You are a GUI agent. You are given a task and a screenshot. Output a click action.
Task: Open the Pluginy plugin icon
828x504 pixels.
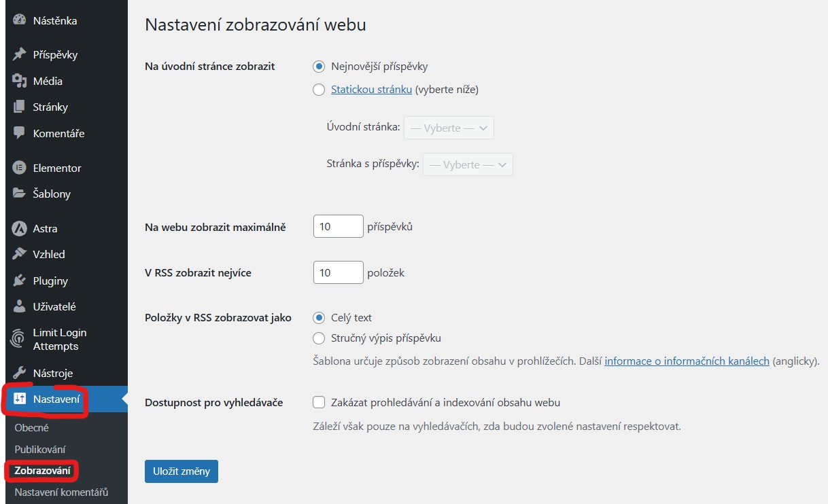pos(17,280)
